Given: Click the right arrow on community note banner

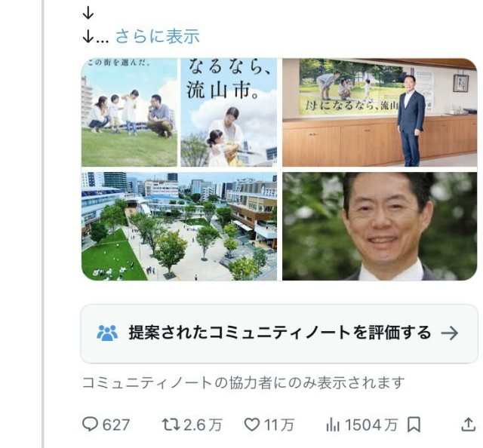Looking at the screenshot, I should pos(450,333).
